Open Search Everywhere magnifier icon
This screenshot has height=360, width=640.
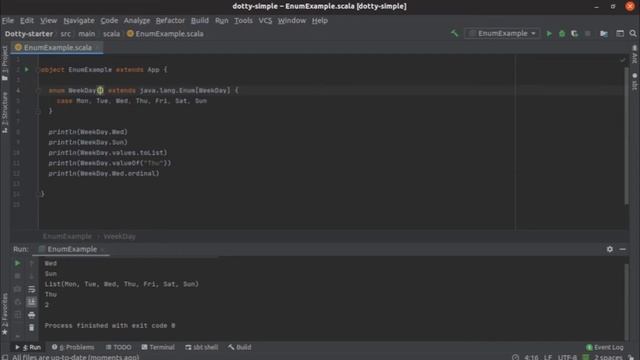point(633,34)
